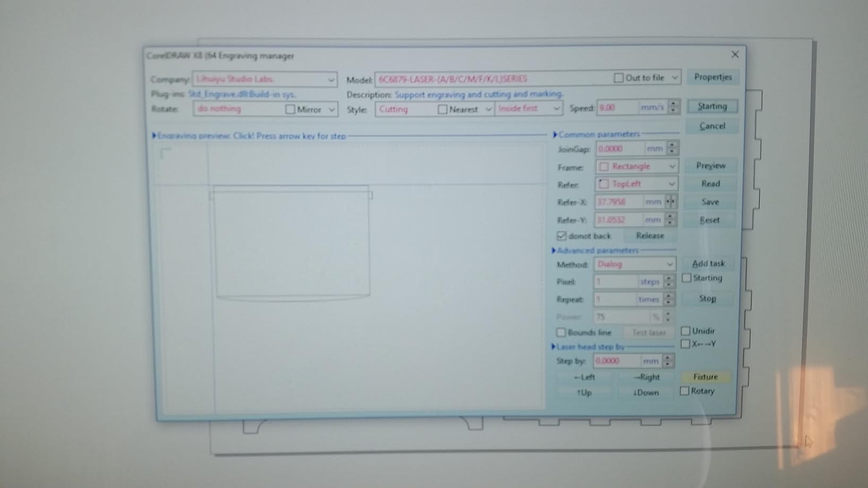
Task: Collapse the Laser head step by section
Action: tap(554, 347)
